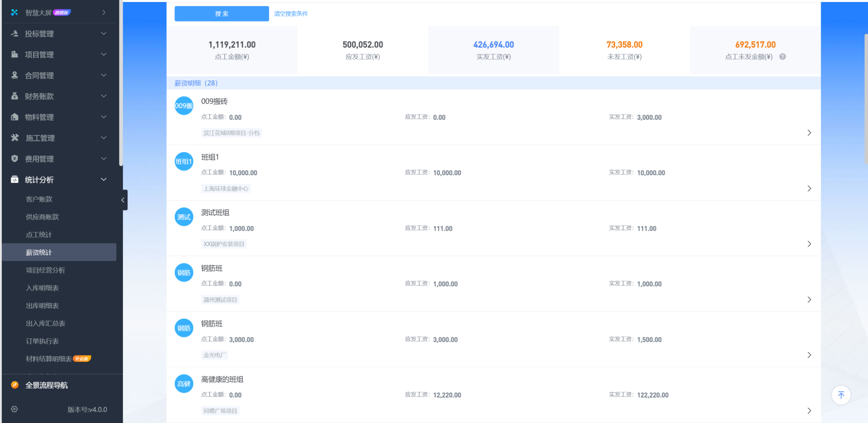This screenshot has height=423, width=868.
Task: Click the 测试 team avatar icon
Action: click(184, 217)
